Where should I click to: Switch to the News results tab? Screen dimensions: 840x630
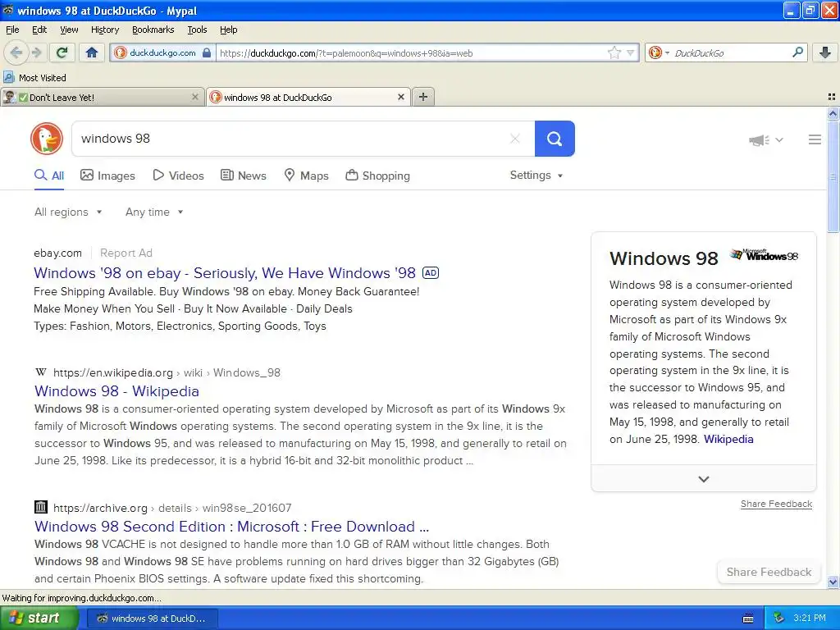(243, 176)
